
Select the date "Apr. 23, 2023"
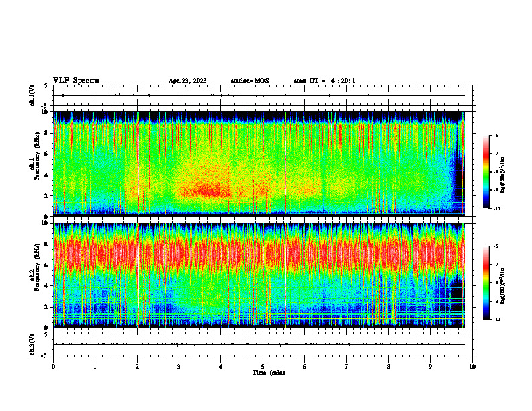(x=187, y=81)
